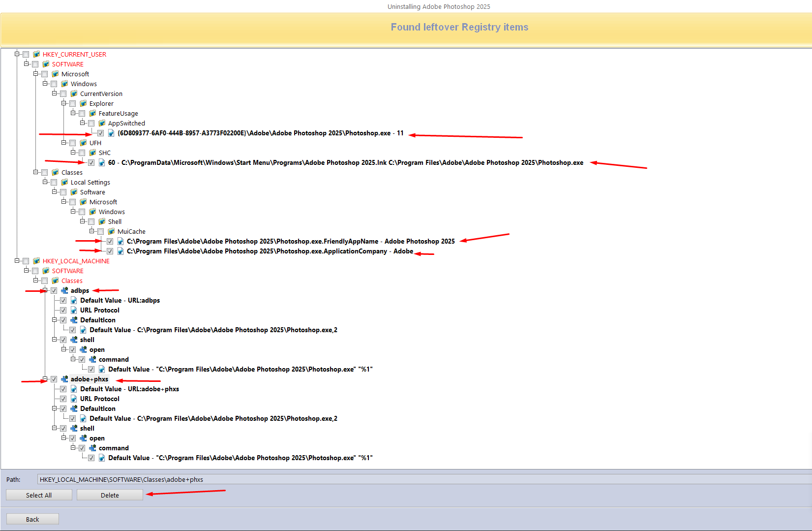The width and height of the screenshot is (812, 531).
Task: Collapse the Local Settings node
Action: [45, 182]
